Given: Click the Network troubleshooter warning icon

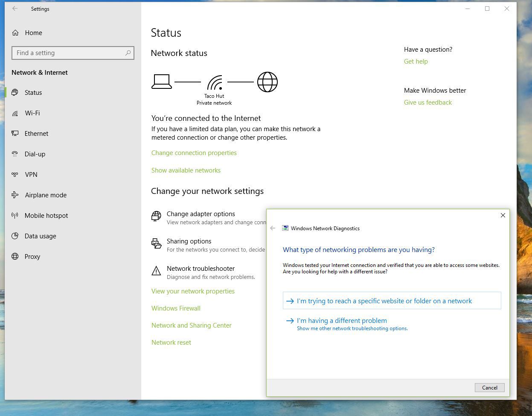Looking at the screenshot, I should click(x=156, y=271).
